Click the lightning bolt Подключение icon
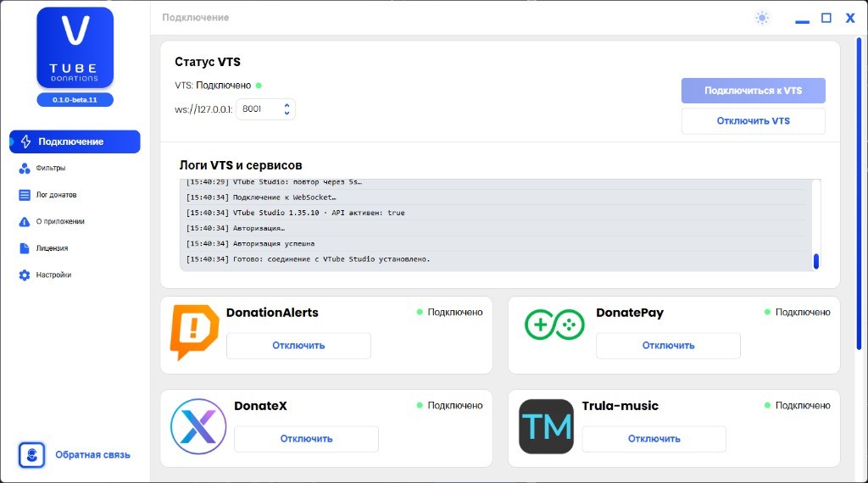This screenshot has height=483, width=868. click(25, 142)
